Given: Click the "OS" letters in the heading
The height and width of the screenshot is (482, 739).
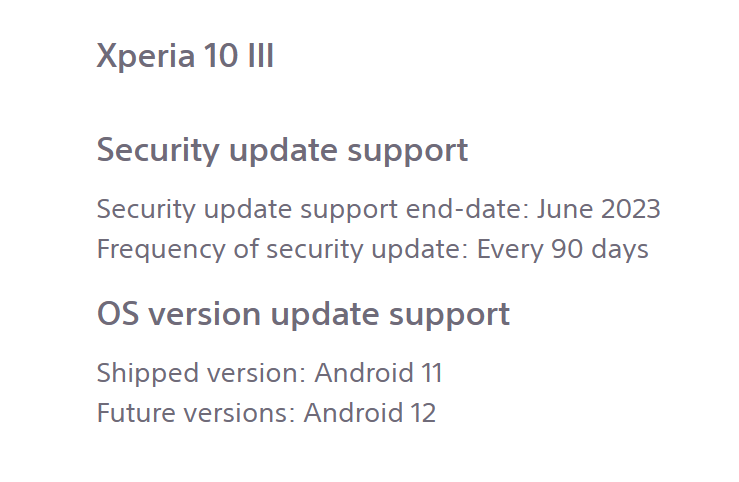Looking at the screenshot, I should point(118,314).
